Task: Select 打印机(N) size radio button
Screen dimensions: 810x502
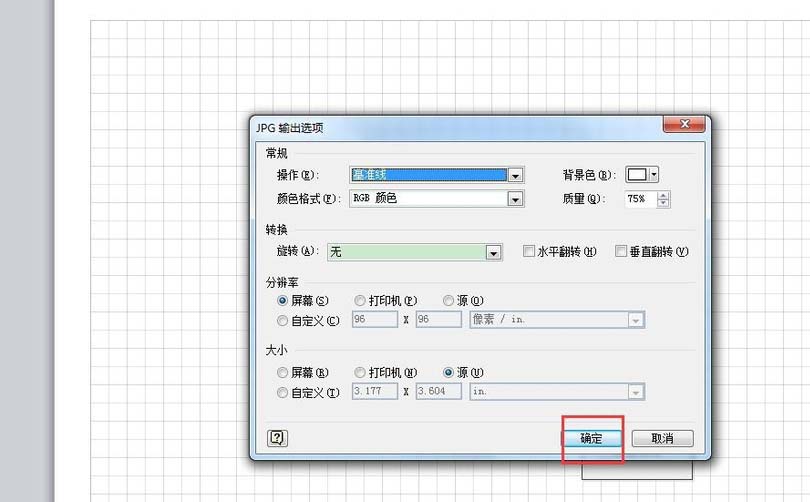Action: point(360,372)
